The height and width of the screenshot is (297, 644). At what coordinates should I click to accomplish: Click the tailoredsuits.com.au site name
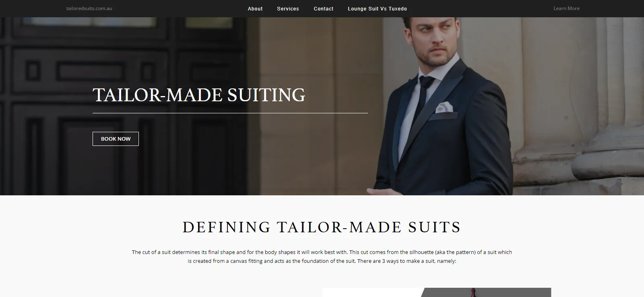click(89, 8)
